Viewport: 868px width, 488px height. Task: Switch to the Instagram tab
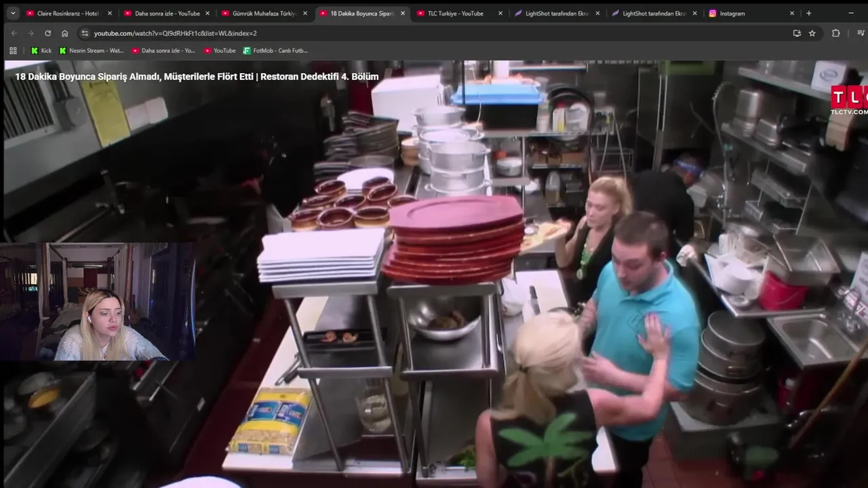click(x=751, y=13)
